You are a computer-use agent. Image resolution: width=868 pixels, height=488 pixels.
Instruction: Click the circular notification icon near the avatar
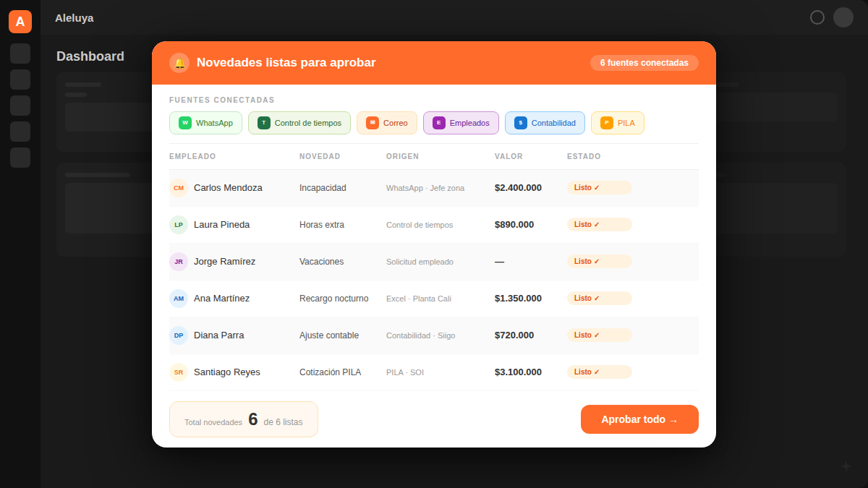click(817, 17)
